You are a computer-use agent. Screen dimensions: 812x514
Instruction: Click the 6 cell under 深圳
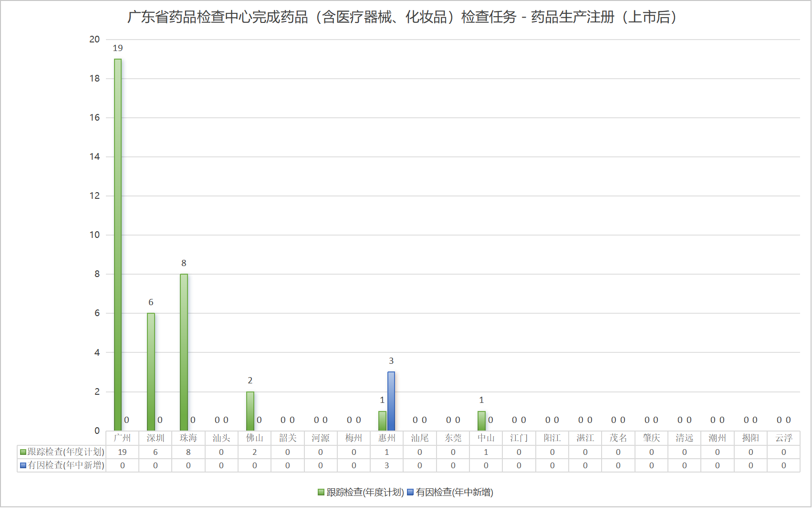tap(156, 452)
